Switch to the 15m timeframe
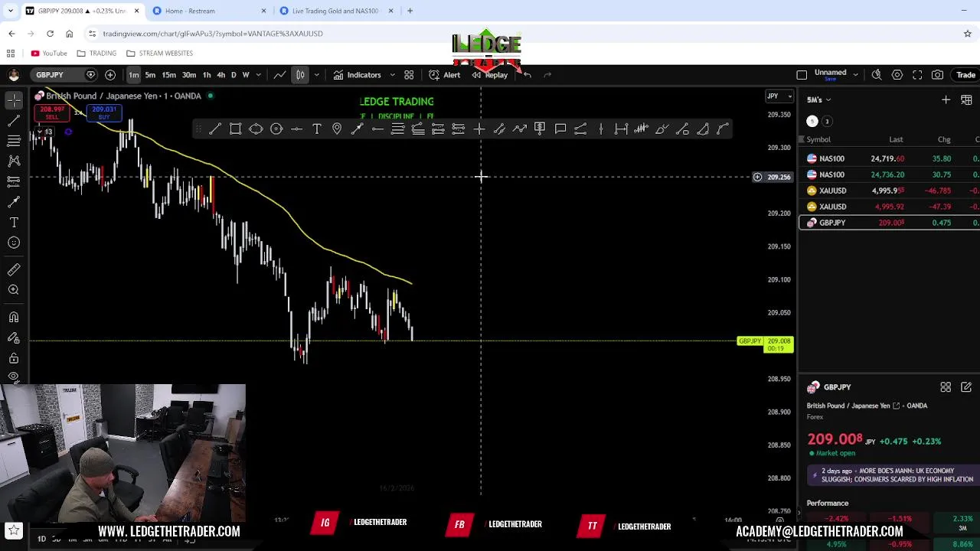The image size is (980, 551). pos(168,75)
